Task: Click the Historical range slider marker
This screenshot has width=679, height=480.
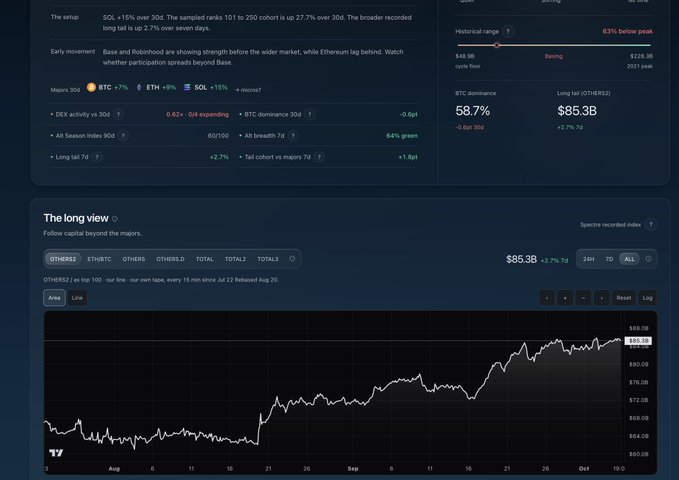Action: click(497, 45)
